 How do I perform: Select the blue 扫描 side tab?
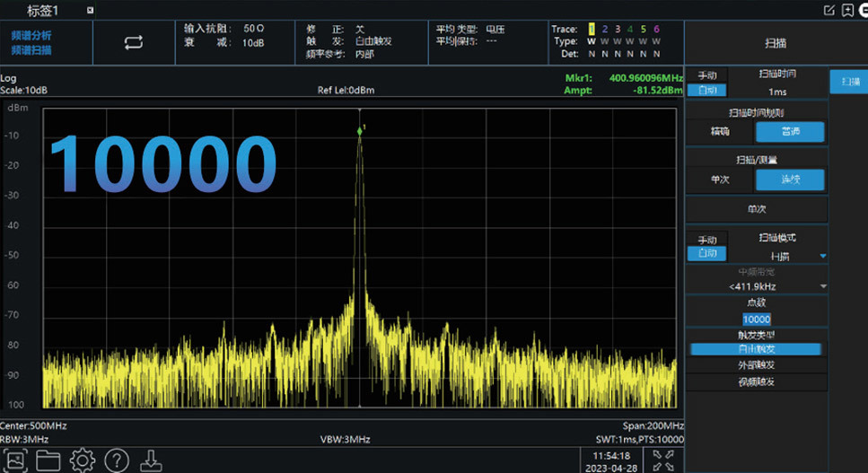pyautogui.click(x=850, y=82)
